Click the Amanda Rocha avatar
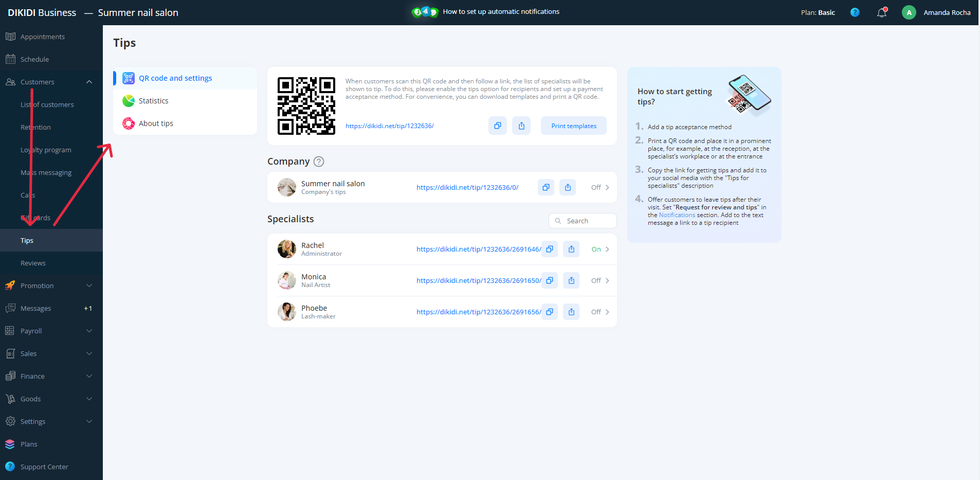The height and width of the screenshot is (480, 980). (909, 12)
